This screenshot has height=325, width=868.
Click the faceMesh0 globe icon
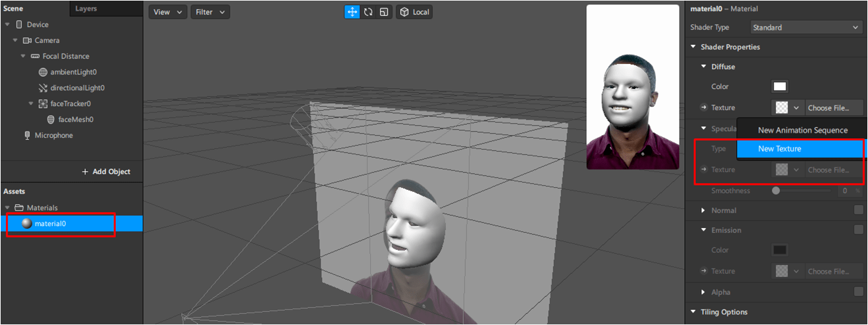coord(51,119)
